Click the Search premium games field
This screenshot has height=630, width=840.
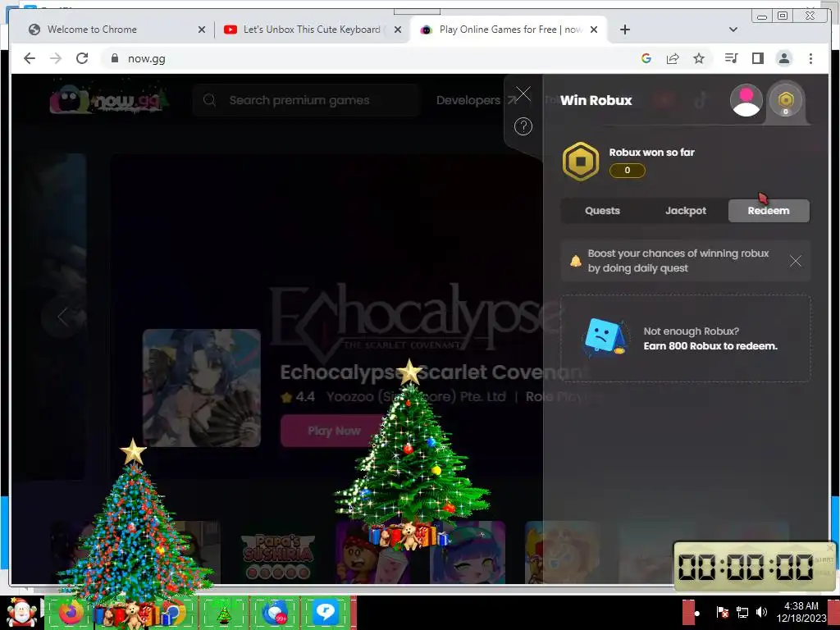pyautogui.click(x=305, y=100)
